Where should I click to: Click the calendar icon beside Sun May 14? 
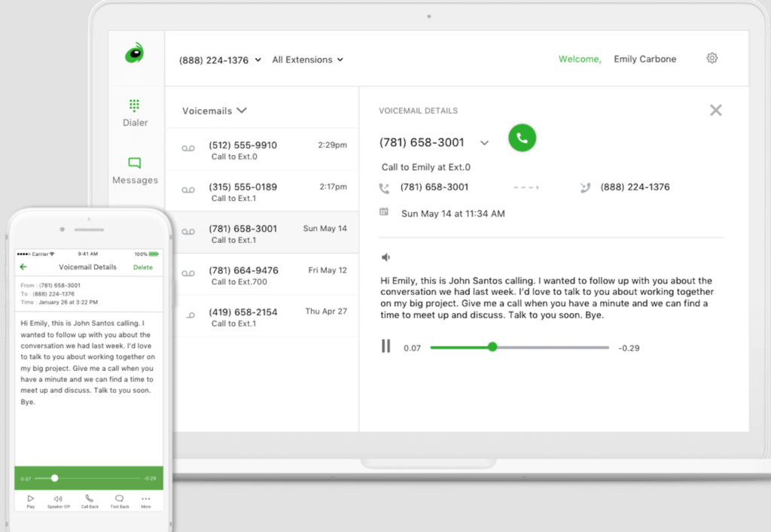coord(383,211)
